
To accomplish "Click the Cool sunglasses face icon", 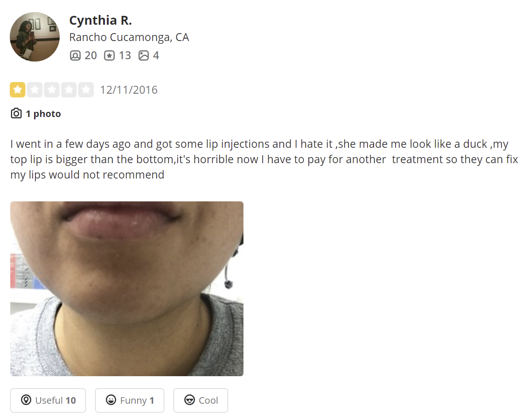I will [x=189, y=400].
